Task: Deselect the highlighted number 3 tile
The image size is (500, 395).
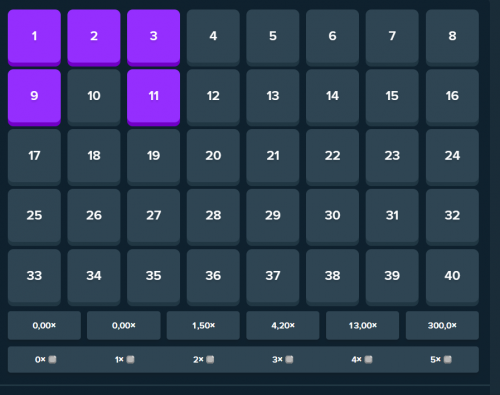Action: click(x=154, y=37)
